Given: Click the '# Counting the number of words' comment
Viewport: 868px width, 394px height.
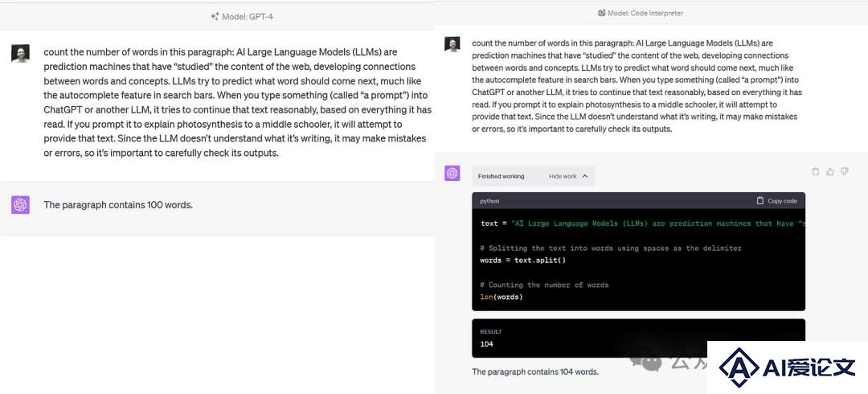Looking at the screenshot, I should click(544, 285).
